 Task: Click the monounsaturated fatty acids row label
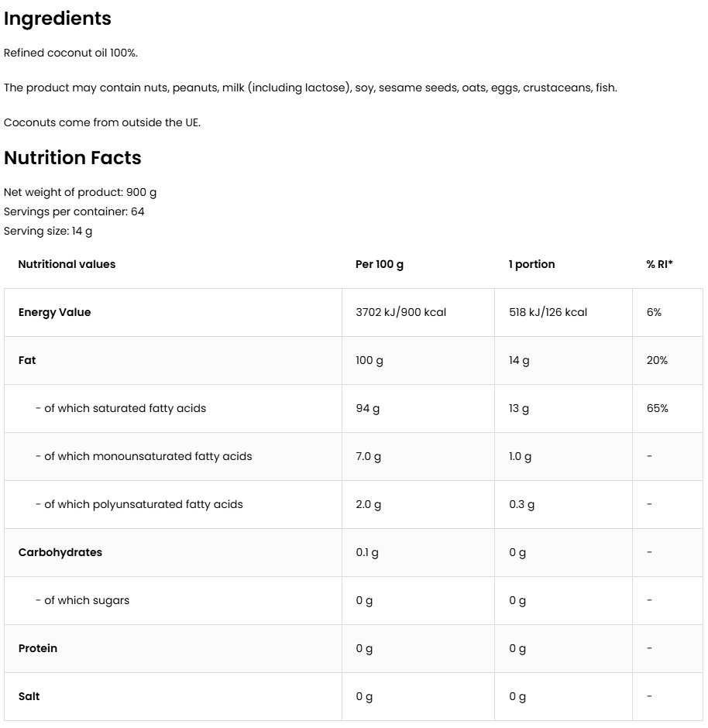143,456
